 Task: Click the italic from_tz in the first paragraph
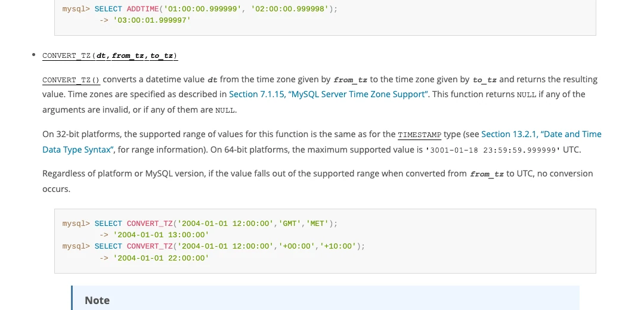[x=350, y=80]
